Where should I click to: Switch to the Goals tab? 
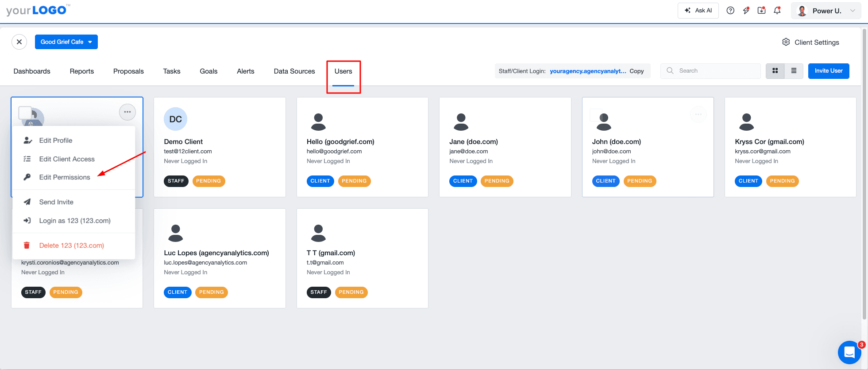point(208,71)
